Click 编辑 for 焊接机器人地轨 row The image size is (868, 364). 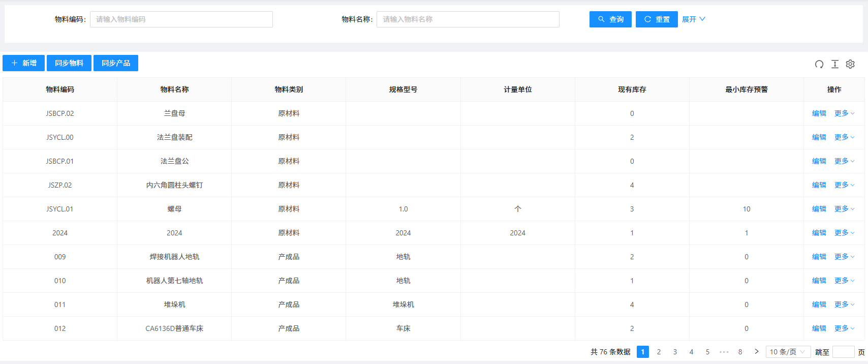pyautogui.click(x=819, y=257)
